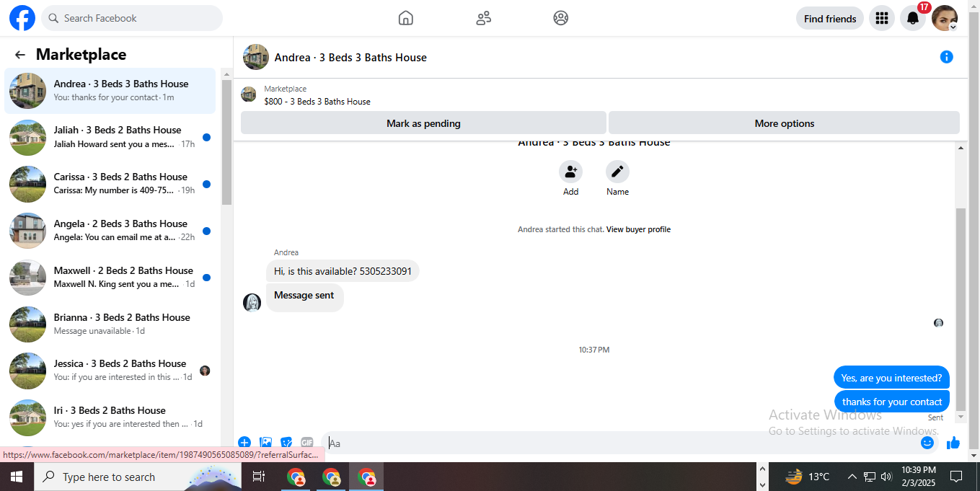This screenshot has width=980, height=491.
Task: Open the apps grid menu
Action: (881, 19)
